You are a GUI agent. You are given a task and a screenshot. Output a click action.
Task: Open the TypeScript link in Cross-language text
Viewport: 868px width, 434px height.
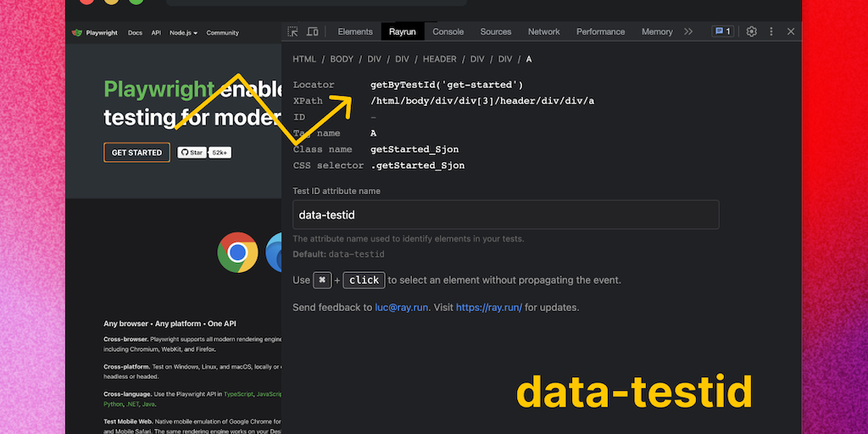(x=238, y=394)
